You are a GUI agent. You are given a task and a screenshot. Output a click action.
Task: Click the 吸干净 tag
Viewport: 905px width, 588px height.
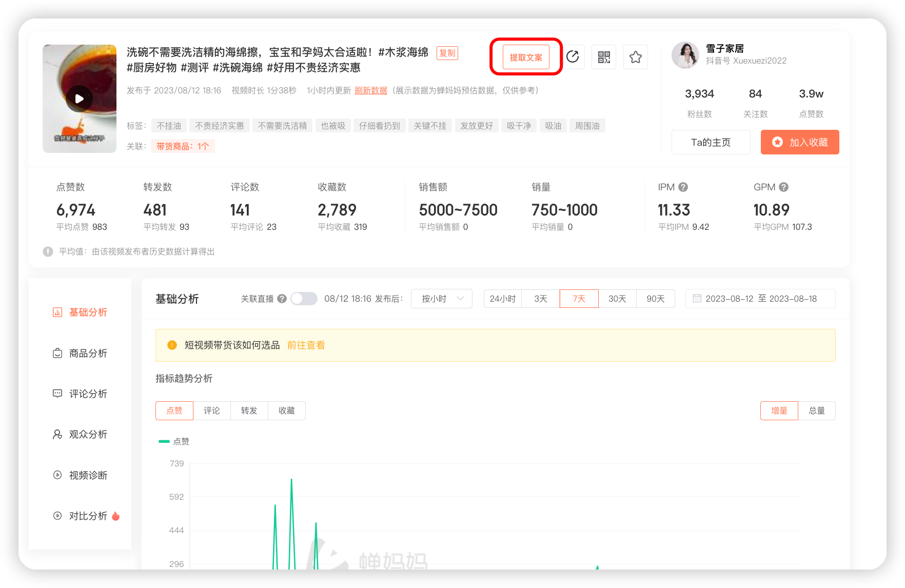pos(519,126)
